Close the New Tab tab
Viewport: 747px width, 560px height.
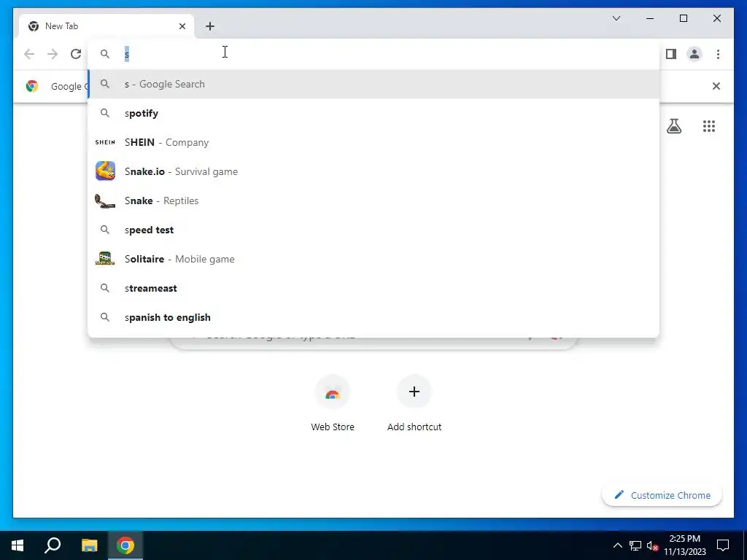(x=182, y=26)
